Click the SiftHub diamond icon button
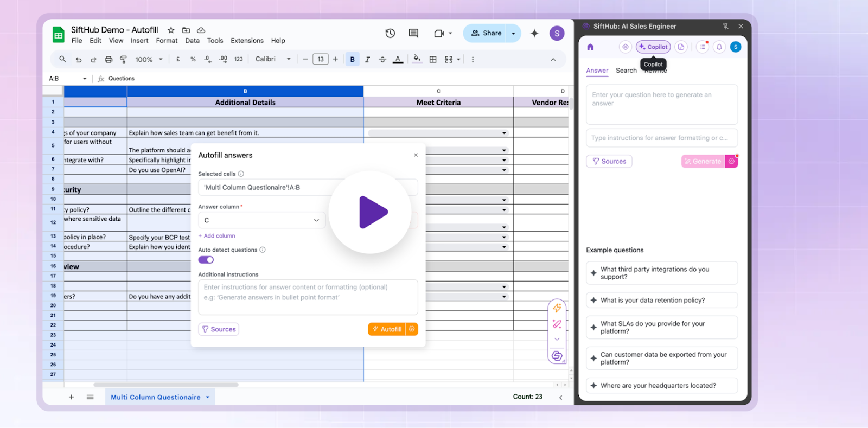This screenshot has width=868, height=428. pyautogui.click(x=626, y=47)
